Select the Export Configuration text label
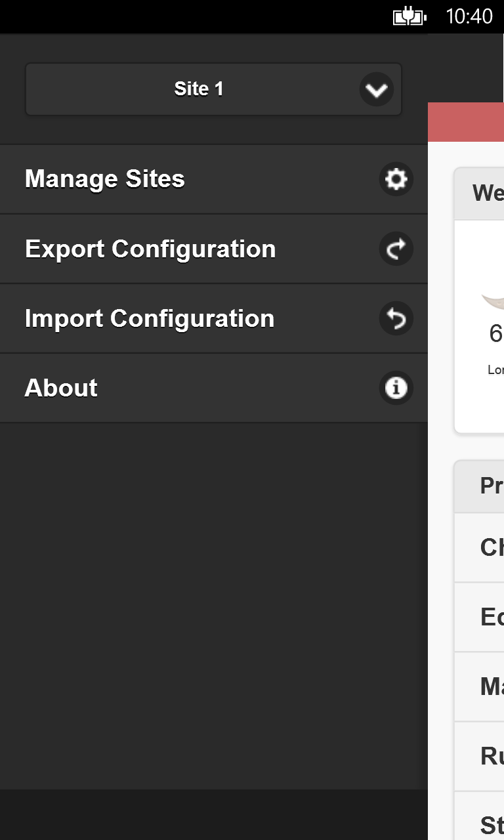This screenshot has width=504, height=840. pyautogui.click(x=150, y=249)
